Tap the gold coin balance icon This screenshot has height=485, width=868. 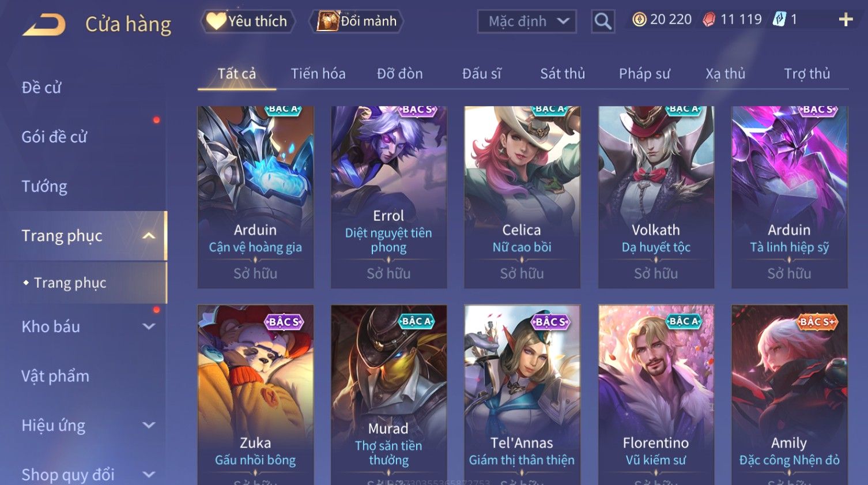(639, 20)
